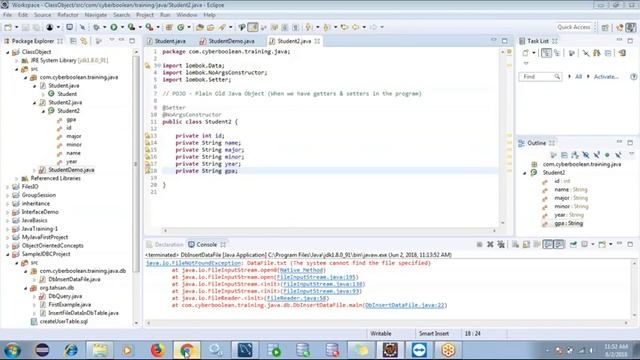Open the File menu
The height and width of the screenshot is (360, 640).
[x=7, y=15]
